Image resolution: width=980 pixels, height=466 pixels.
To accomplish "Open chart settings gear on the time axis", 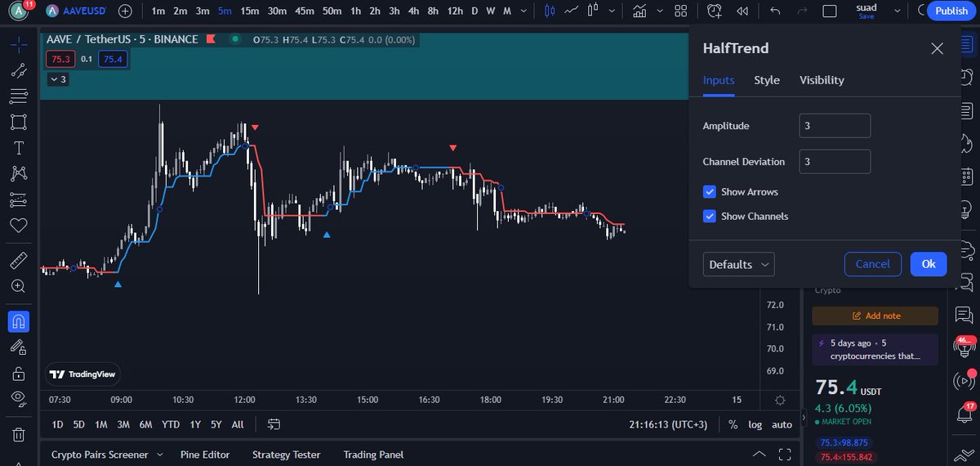I will [x=780, y=400].
